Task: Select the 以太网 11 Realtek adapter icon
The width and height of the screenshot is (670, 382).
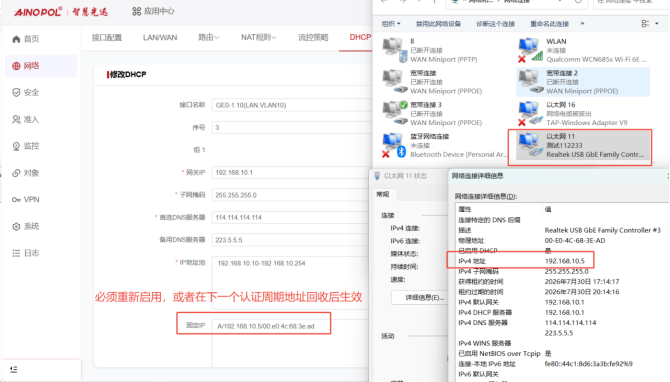Action: [530, 145]
